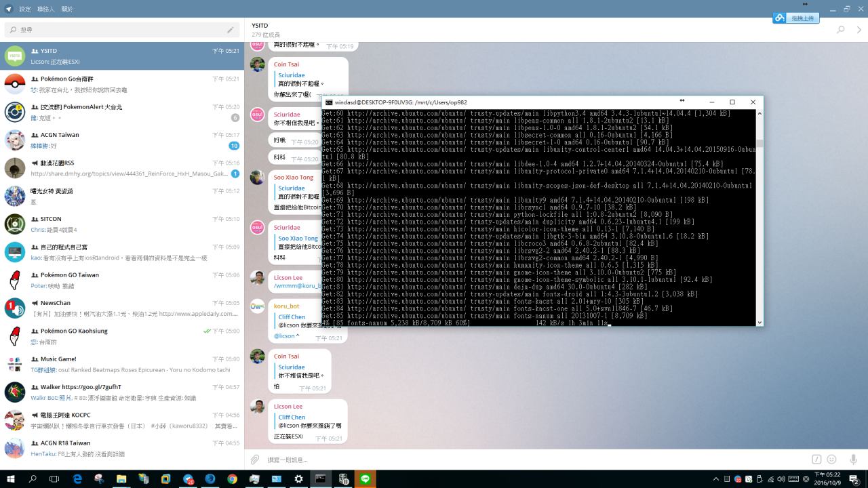The image size is (868, 488).
Task: Open the 自己的程式自己寫 chat
Action: [x=122, y=252]
